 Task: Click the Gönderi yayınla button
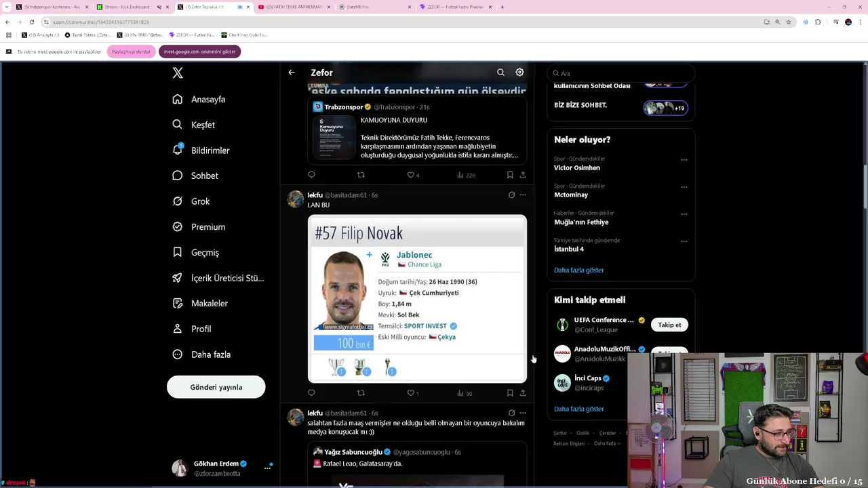216,387
